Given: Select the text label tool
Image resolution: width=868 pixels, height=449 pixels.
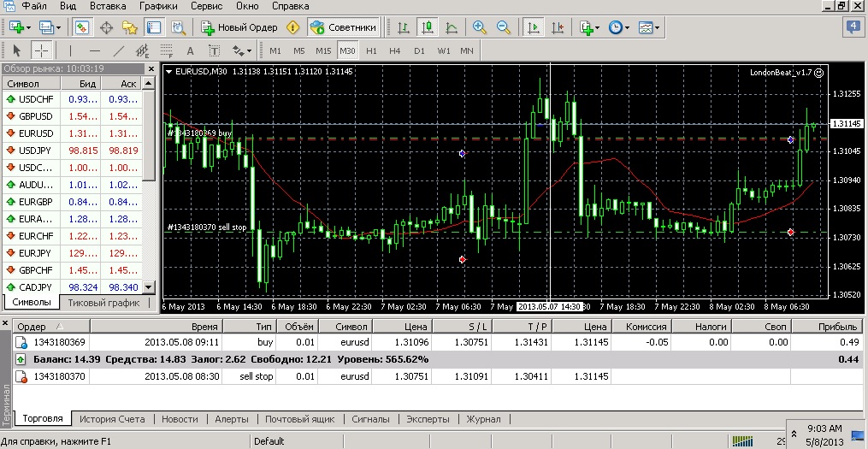Looking at the screenshot, I should (215, 51).
